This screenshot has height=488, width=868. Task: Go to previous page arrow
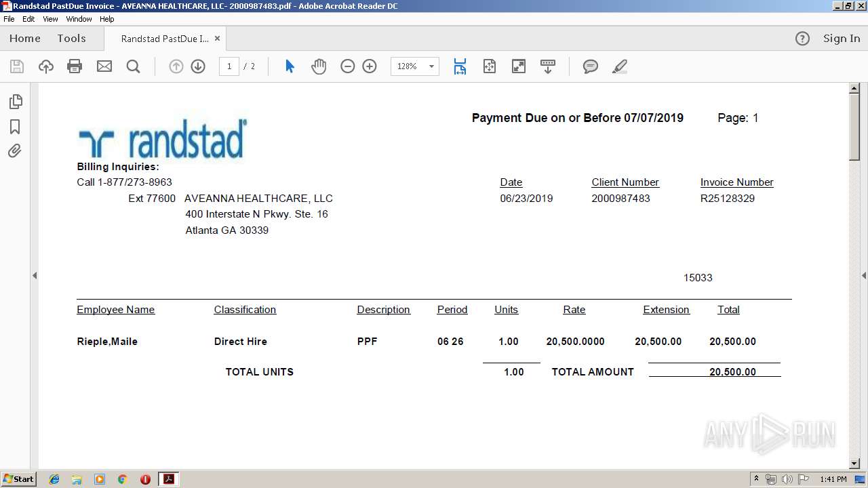176,66
